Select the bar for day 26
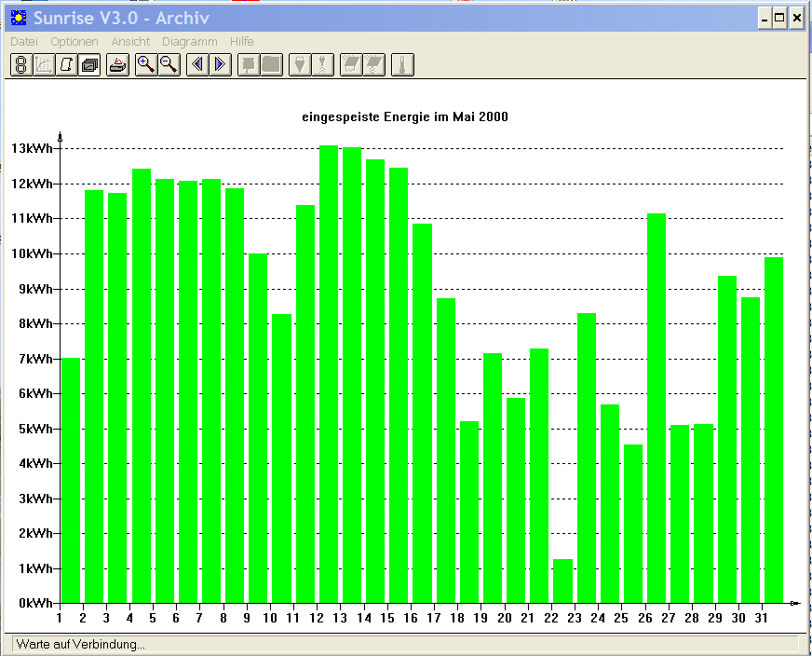The width and height of the screenshot is (812, 656). pyautogui.click(x=656, y=408)
